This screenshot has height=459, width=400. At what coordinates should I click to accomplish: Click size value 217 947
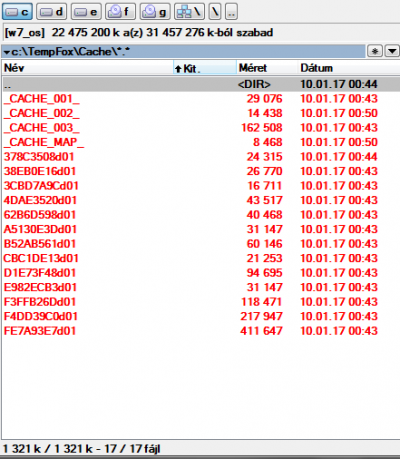tap(261, 316)
